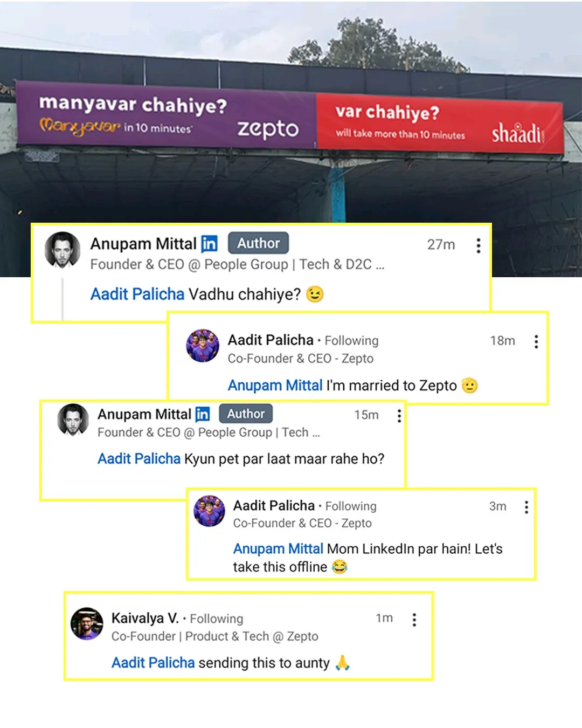The width and height of the screenshot is (582, 728).
Task: Open three-dot menu on Anupam's 15m comment
Action: [399, 415]
